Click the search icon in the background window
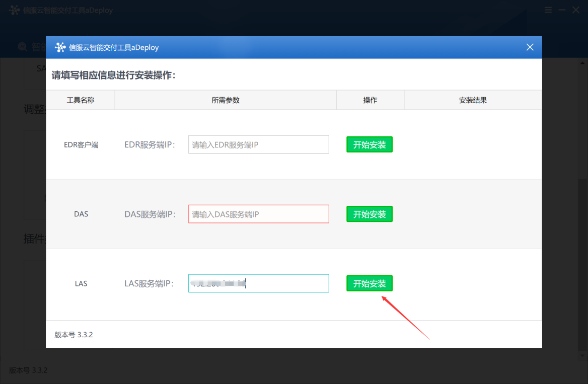The height and width of the screenshot is (384, 588). click(23, 47)
